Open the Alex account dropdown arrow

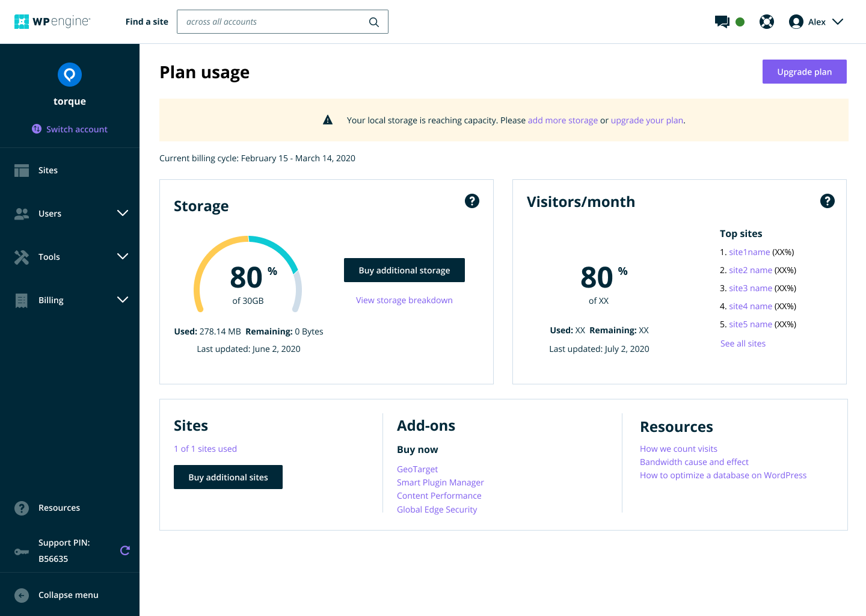pyautogui.click(x=838, y=22)
